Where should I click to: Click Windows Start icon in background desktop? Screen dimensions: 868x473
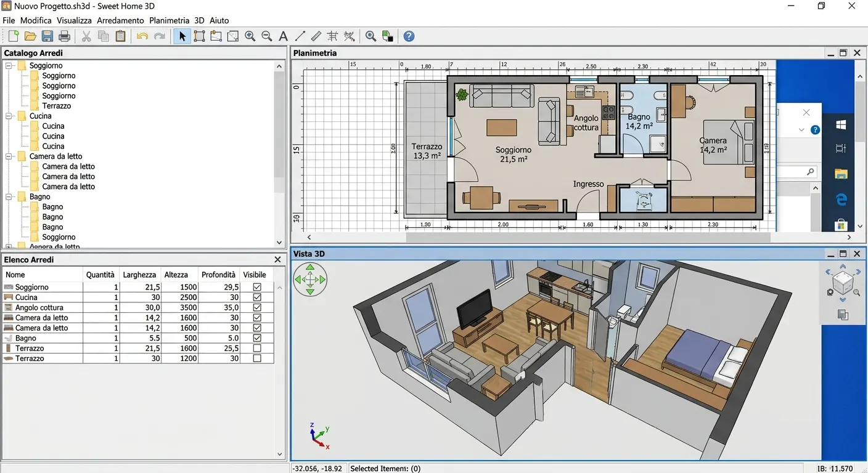click(841, 125)
